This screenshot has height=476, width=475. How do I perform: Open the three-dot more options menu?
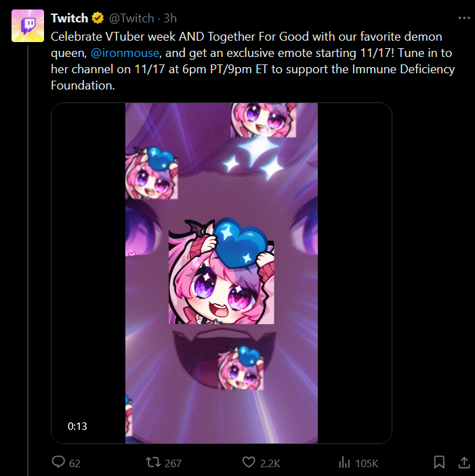463,18
